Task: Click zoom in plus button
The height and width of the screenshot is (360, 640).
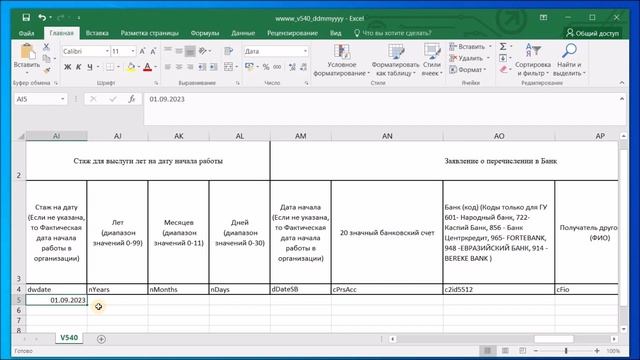Action: [597, 351]
